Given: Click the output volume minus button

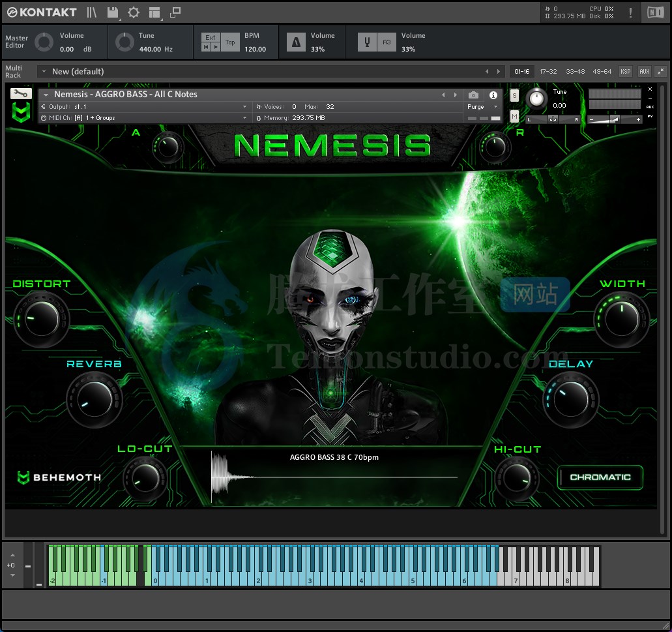Looking at the screenshot, I should click(592, 119).
